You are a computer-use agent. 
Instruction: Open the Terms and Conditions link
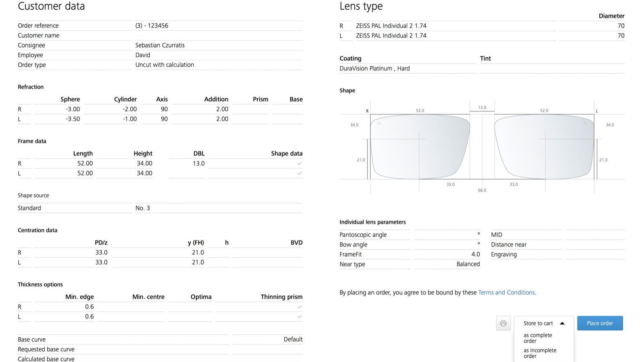pos(506,292)
